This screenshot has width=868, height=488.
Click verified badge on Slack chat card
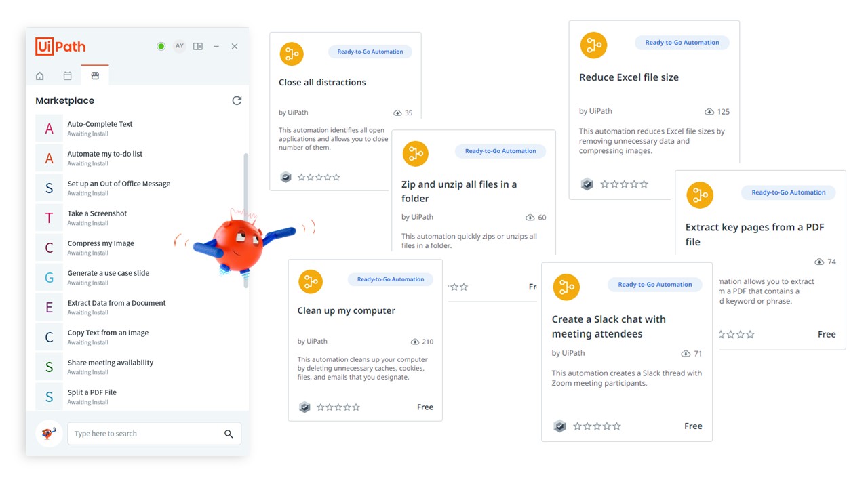click(559, 426)
